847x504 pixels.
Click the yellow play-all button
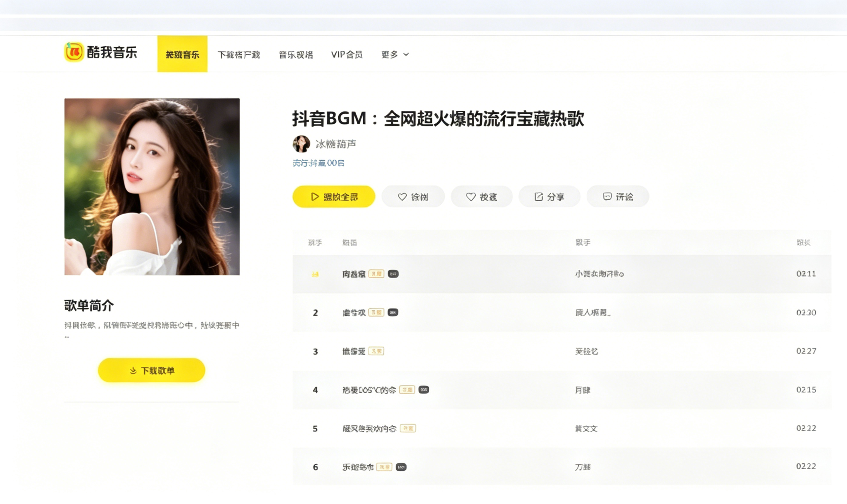(334, 196)
